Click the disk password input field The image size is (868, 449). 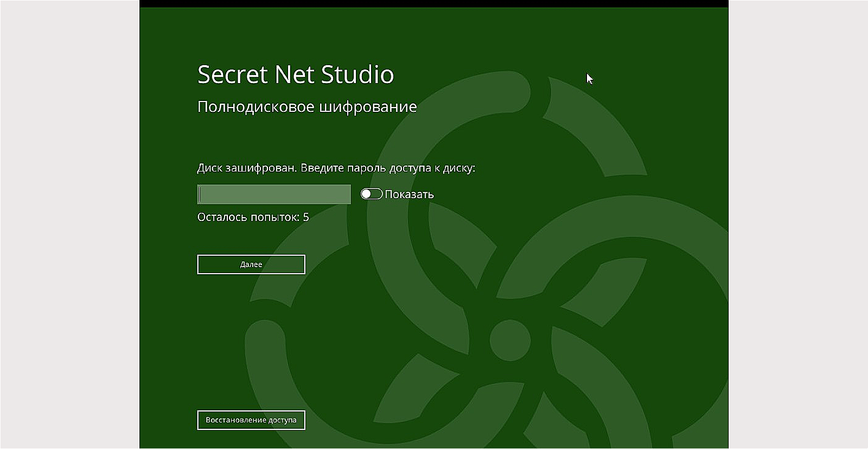(x=274, y=194)
